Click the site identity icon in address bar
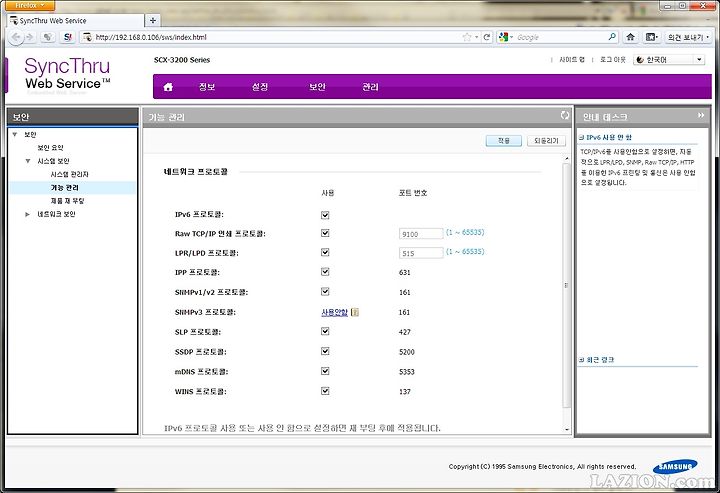720x493 pixels. tap(87, 37)
